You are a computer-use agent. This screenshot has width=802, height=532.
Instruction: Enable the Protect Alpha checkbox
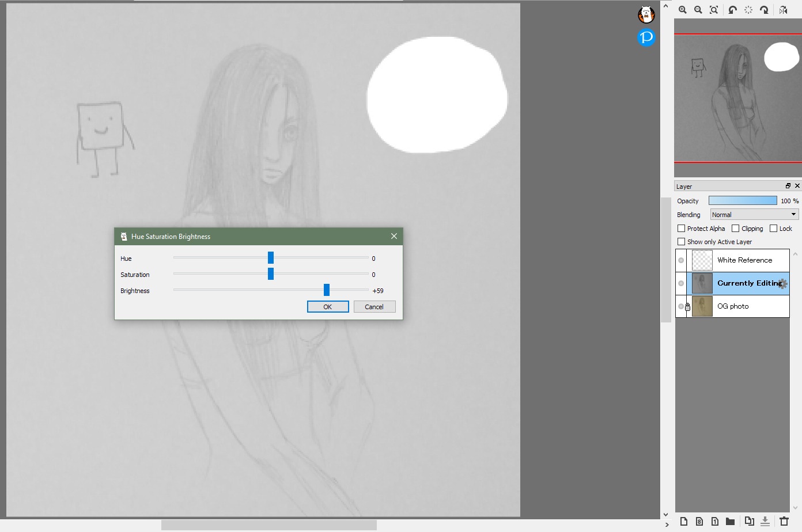pyautogui.click(x=682, y=229)
